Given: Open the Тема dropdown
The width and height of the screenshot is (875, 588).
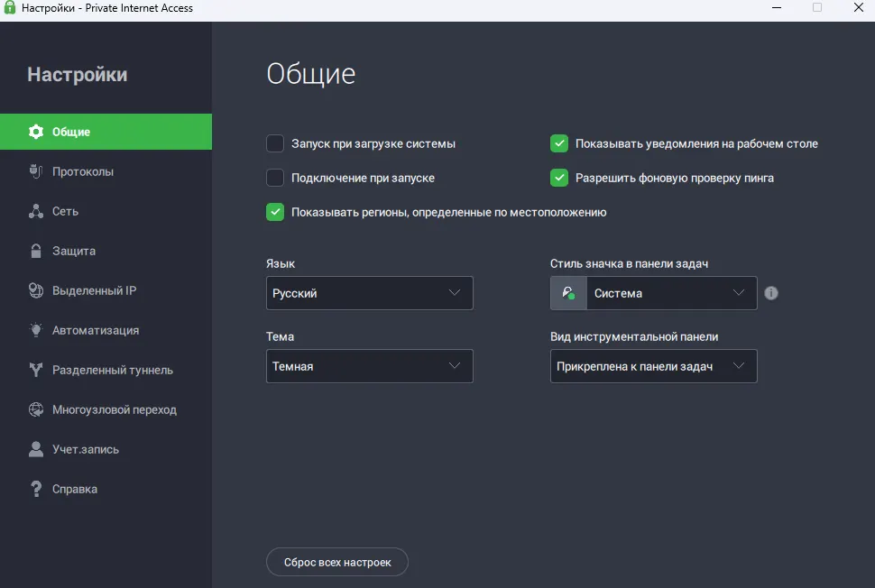Looking at the screenshot, I should point(369,366).
